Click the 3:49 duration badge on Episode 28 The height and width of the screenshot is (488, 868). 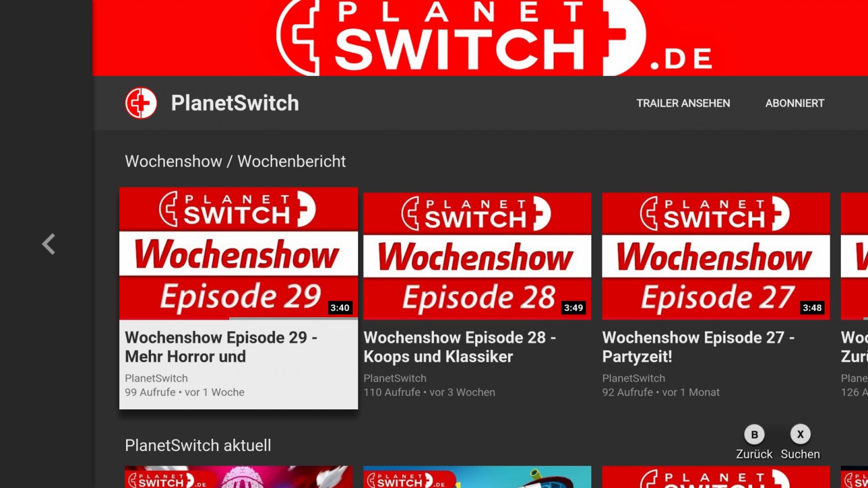click(573, 308)
